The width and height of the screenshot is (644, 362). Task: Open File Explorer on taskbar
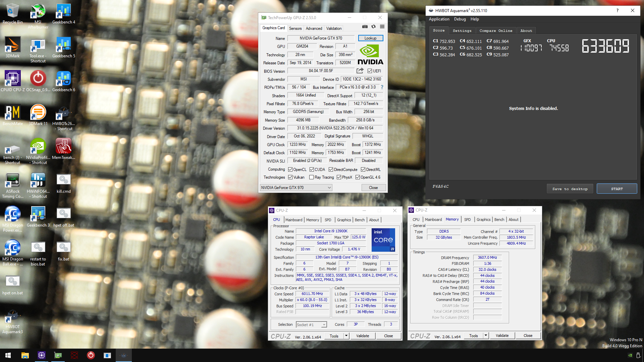tap(25, 355)
